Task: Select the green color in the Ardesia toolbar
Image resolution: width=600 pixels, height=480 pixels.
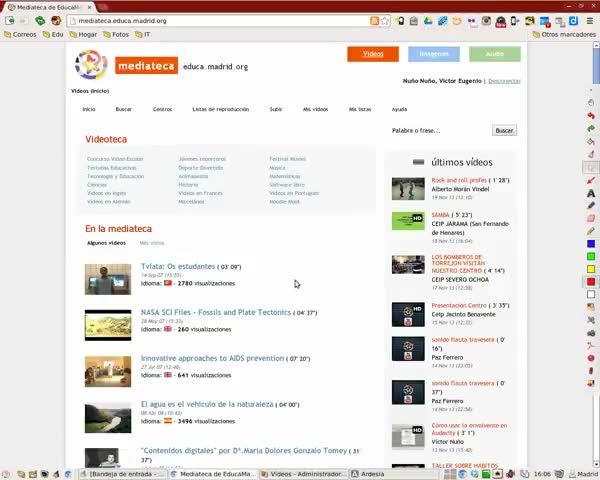Action: tap(591, 256)
